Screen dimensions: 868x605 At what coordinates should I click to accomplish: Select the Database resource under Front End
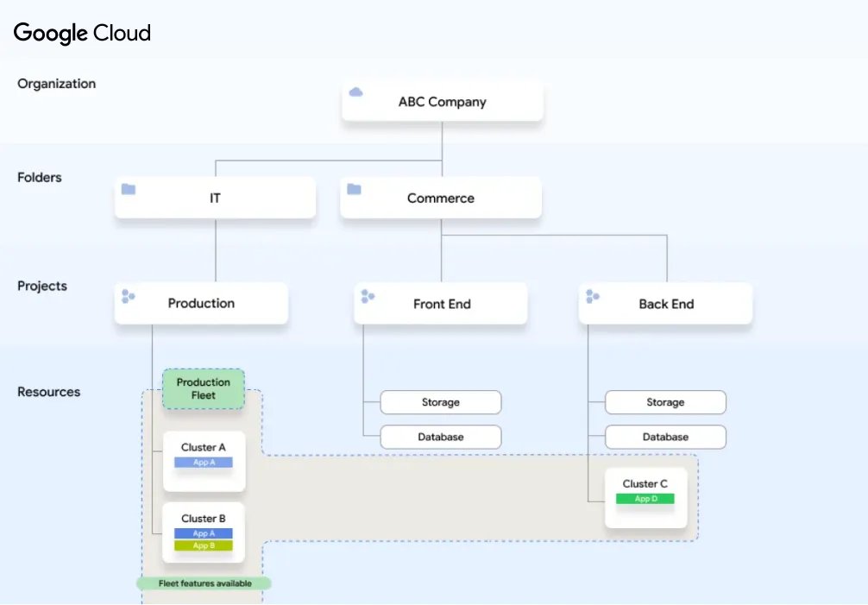click(x=441, y=437)
